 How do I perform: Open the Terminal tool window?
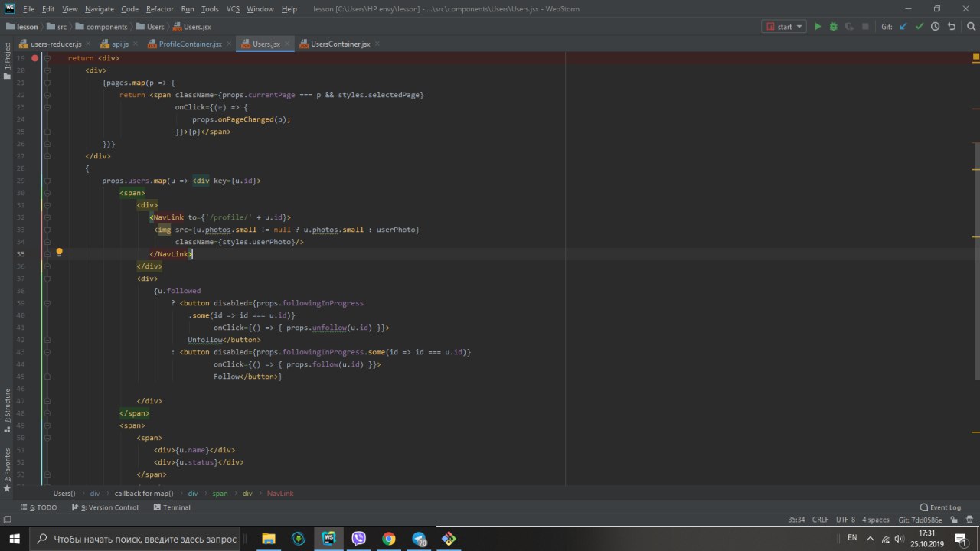[x=171, y=507]
